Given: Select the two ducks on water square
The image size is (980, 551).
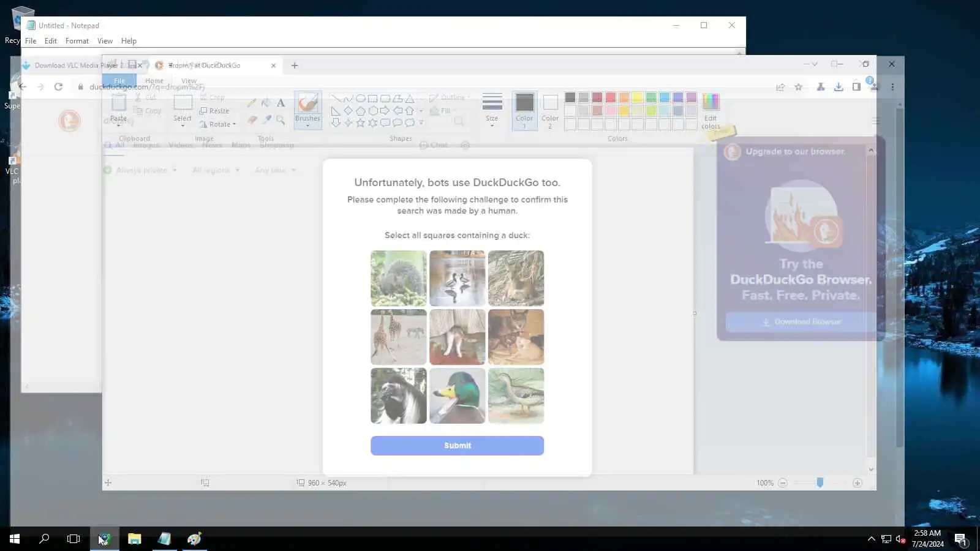Looking at the screenshot, I should tap(457, 279).
